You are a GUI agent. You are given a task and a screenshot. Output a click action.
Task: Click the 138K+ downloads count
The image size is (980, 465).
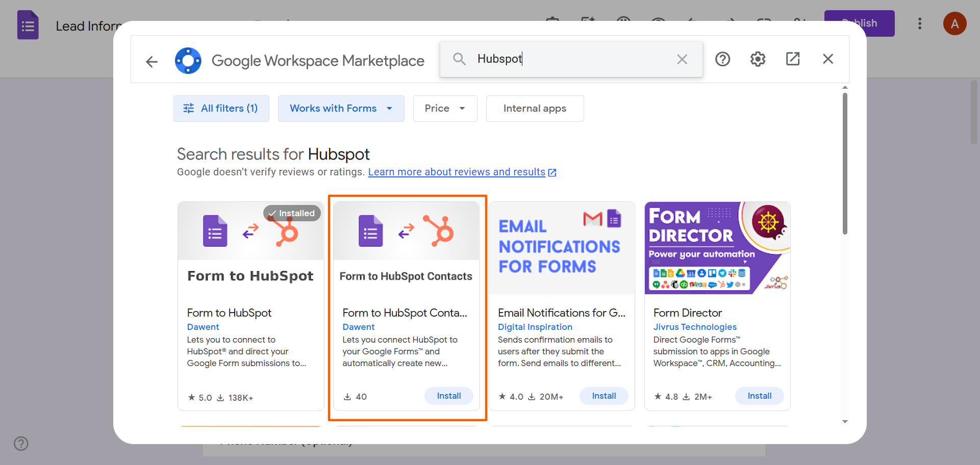coord(235,398)
